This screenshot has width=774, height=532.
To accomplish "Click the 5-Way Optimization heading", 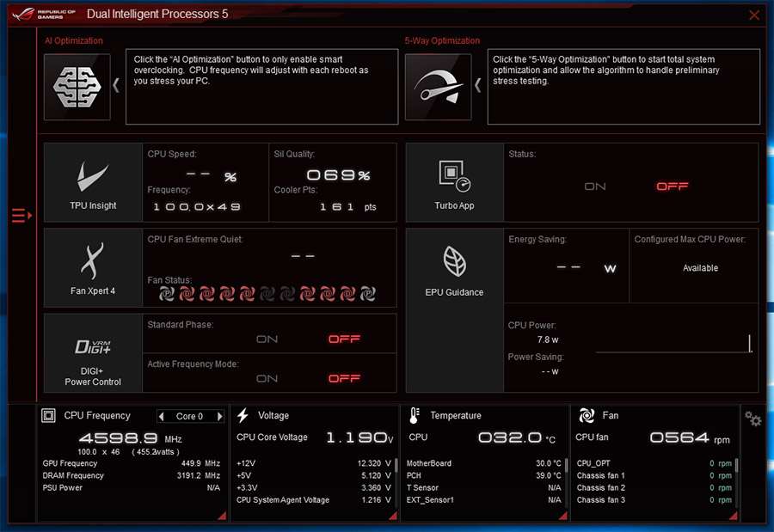I will click(442, 40).
